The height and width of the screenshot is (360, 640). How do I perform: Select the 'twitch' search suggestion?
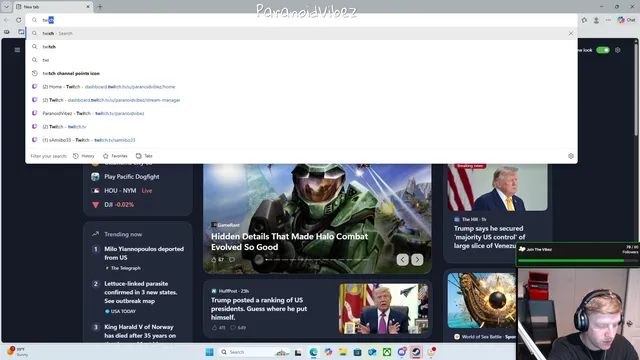pos(301,47)
